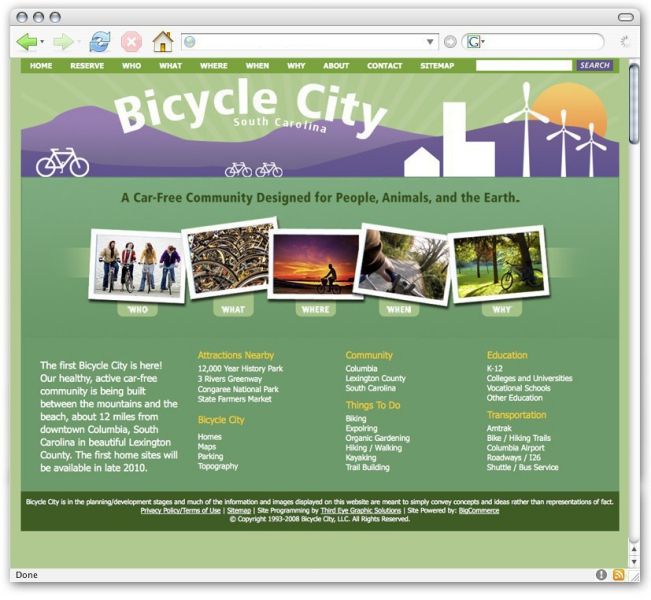Click the green Back arrow button

point(27,42)
